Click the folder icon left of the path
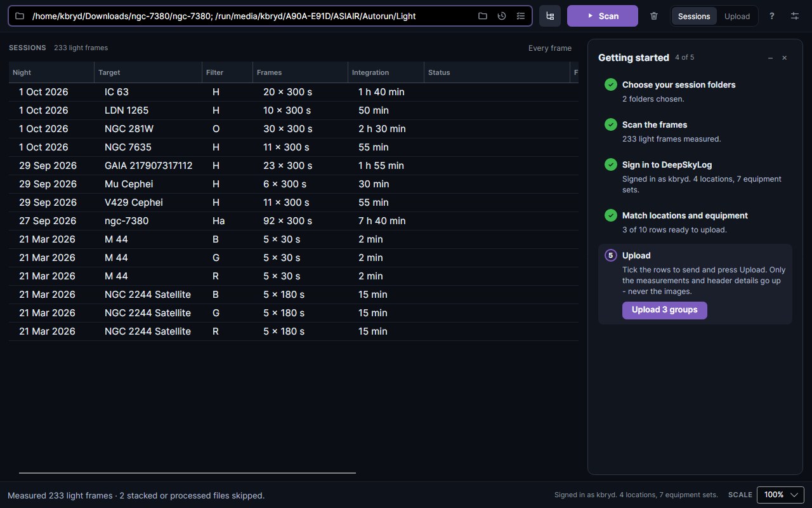The image size is (812, 508). (x=20, y=16)
